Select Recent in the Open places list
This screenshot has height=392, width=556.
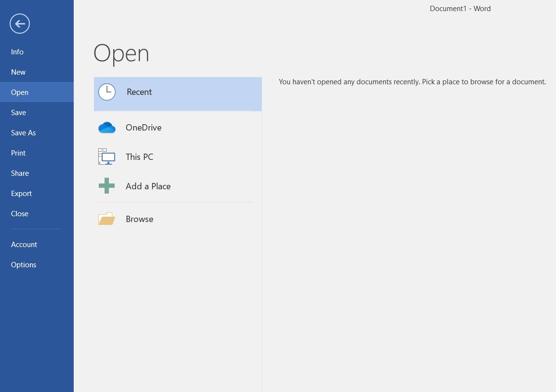point(139,91)
